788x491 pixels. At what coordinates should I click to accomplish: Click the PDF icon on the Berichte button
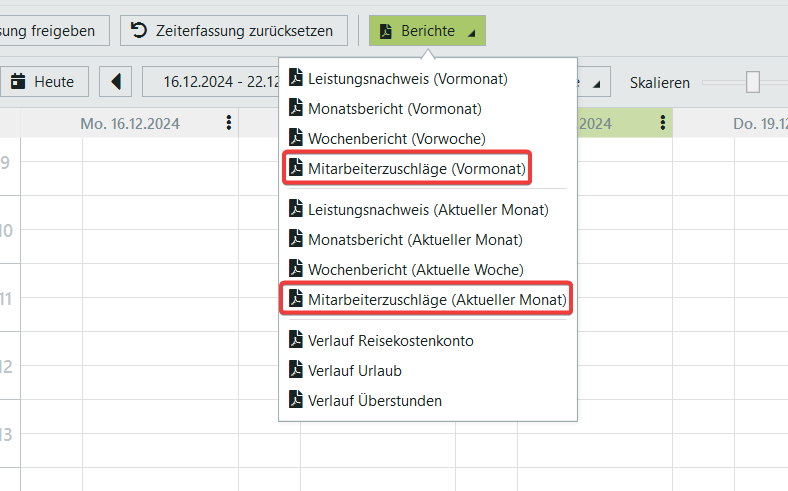384,31
